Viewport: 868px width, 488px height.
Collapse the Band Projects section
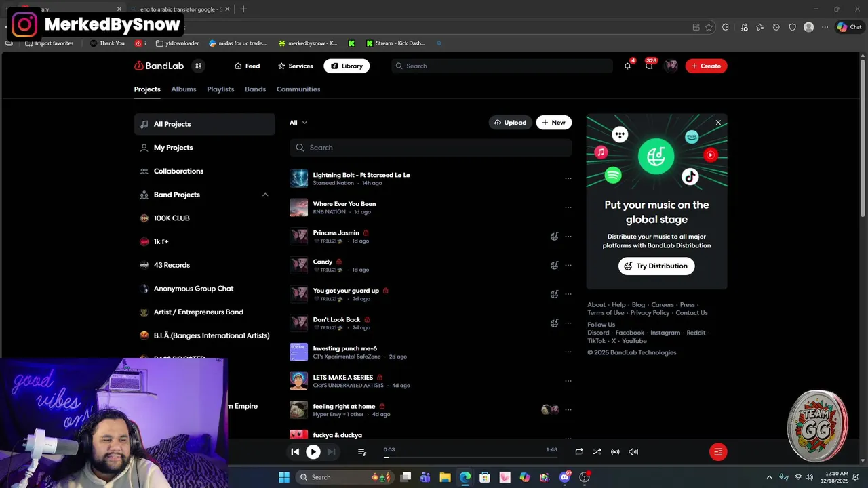click(265, 195)
